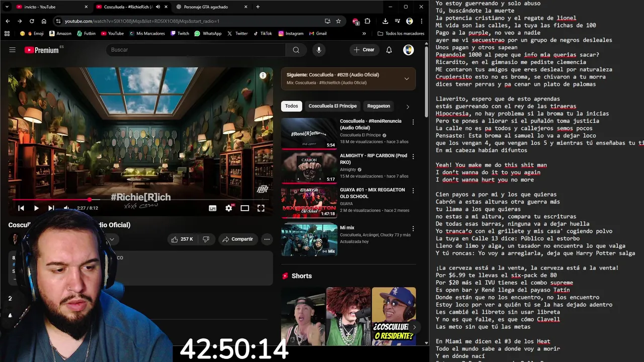Viewport: 644px width, 362px height.
Task: Open #RenéRenuncia video thumbnail
Action: (309, 134)
